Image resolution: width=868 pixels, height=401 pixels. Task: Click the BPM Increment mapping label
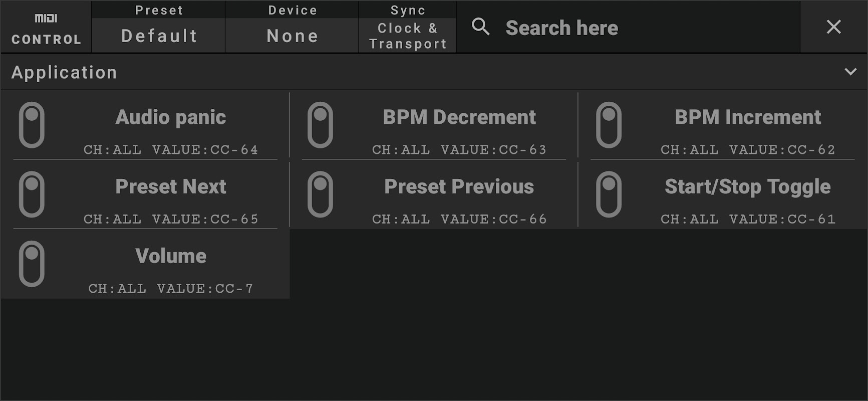point(747,117)
